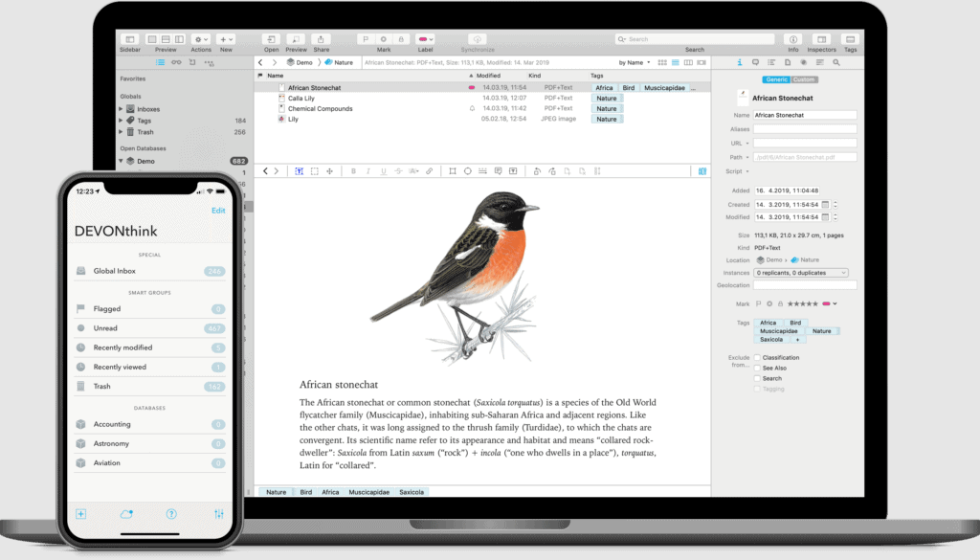Click the Tags toolbar icon
The height and width of the screenshot is (560, 980).
coord(851,39)
